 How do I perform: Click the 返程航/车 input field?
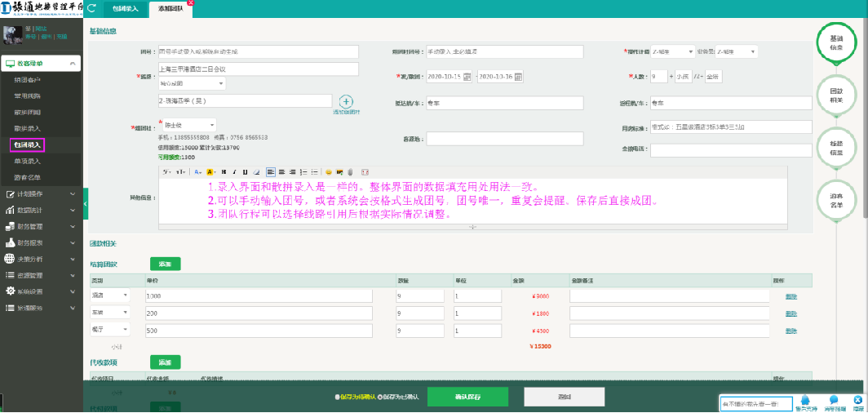click(x=731, y=103)
